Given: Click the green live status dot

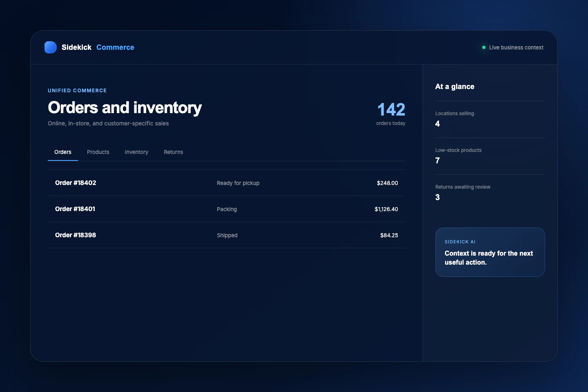Looking at the screenshot, I should (x=484, y=47).
